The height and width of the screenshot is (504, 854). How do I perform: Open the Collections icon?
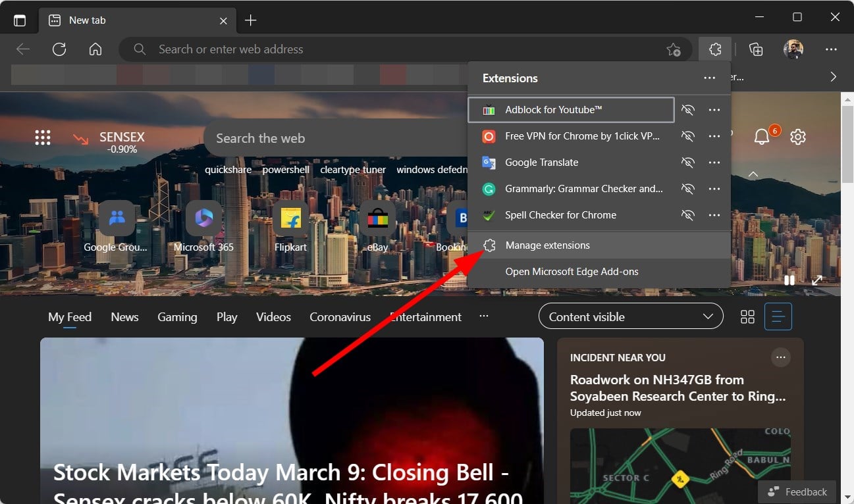(x=756, y=49)
